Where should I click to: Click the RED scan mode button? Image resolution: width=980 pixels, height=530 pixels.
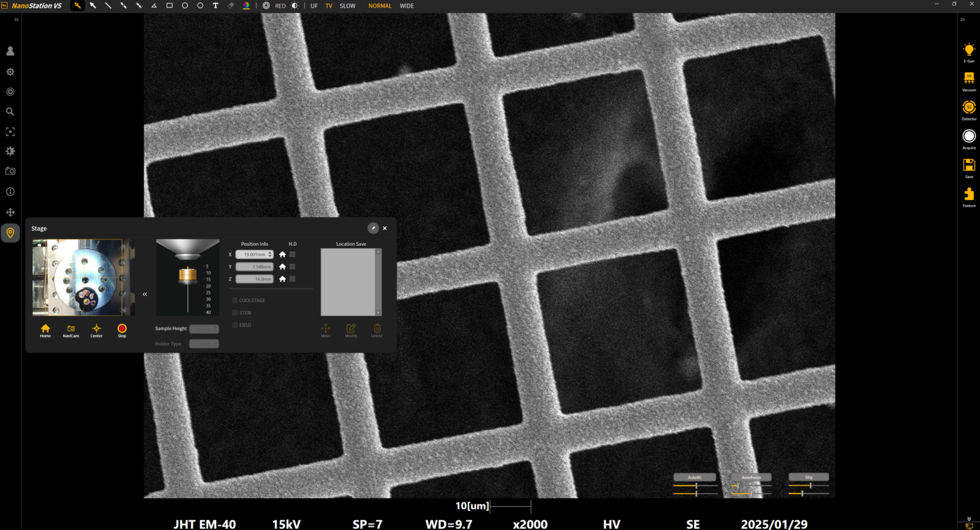280,6
